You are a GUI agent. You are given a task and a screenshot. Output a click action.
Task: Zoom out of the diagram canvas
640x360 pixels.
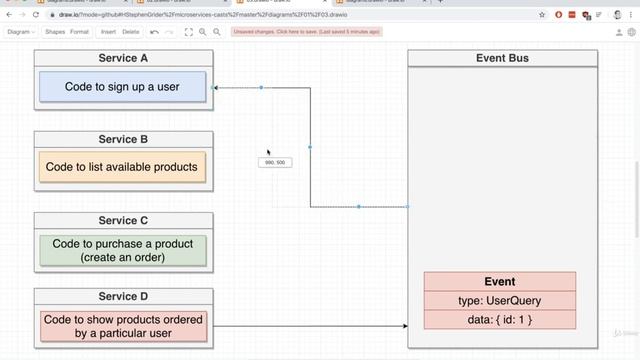tap(217, 32)
